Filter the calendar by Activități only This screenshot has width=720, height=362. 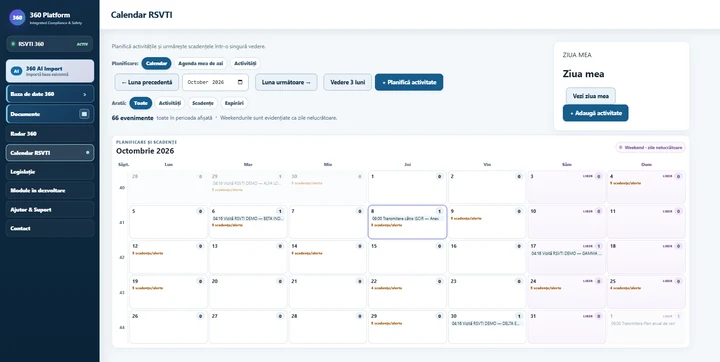coord(170,103)
